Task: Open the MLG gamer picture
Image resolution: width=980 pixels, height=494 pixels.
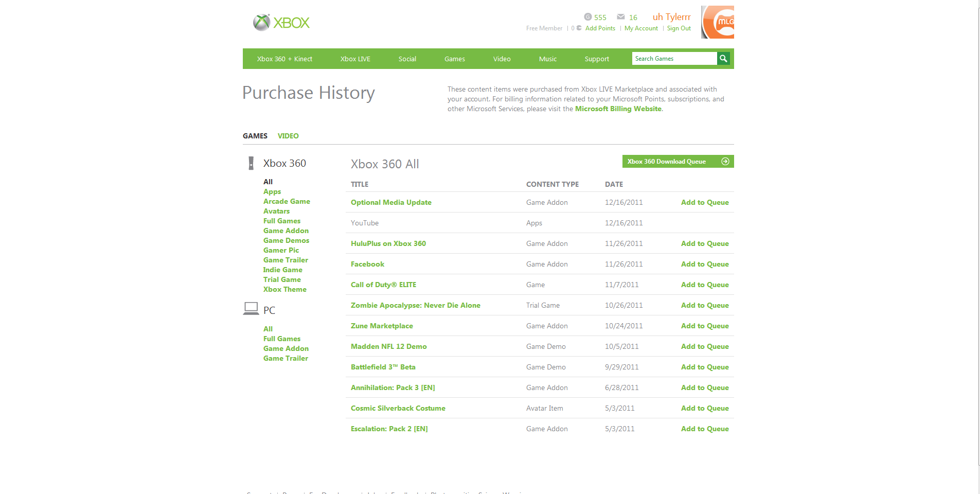Action: [x=718, y=22]
